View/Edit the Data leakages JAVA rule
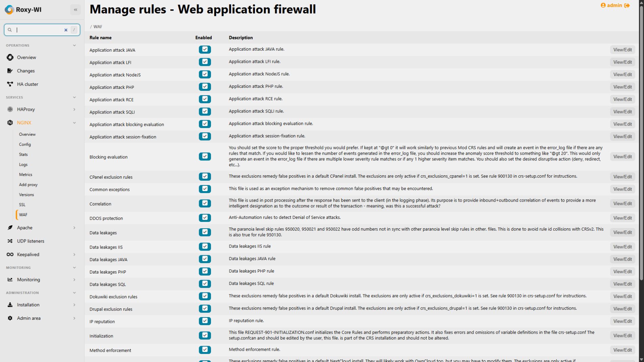 (x=622, y=259)
